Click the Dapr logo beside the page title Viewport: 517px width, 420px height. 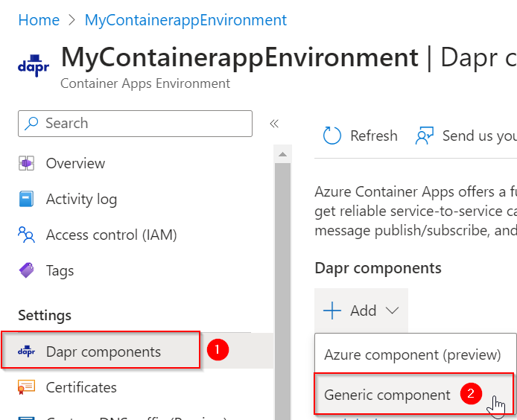(x=34, y=66)
